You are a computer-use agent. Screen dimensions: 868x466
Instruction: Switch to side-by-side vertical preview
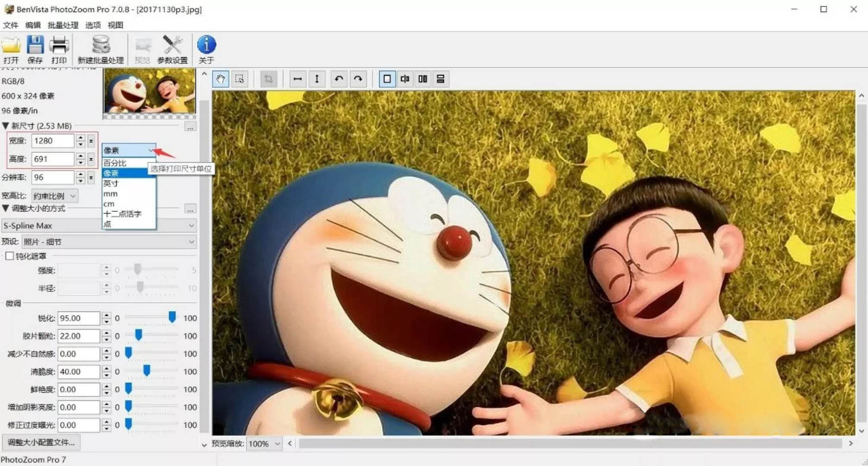(423, 79)
